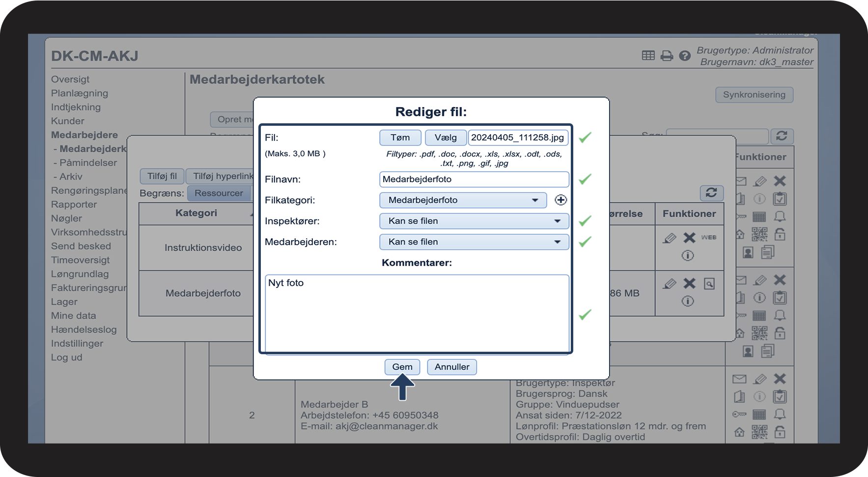The height and width of the screenshot is (477, 868).
Task: Save the file with the Gem button
Action: pos(402,367)
